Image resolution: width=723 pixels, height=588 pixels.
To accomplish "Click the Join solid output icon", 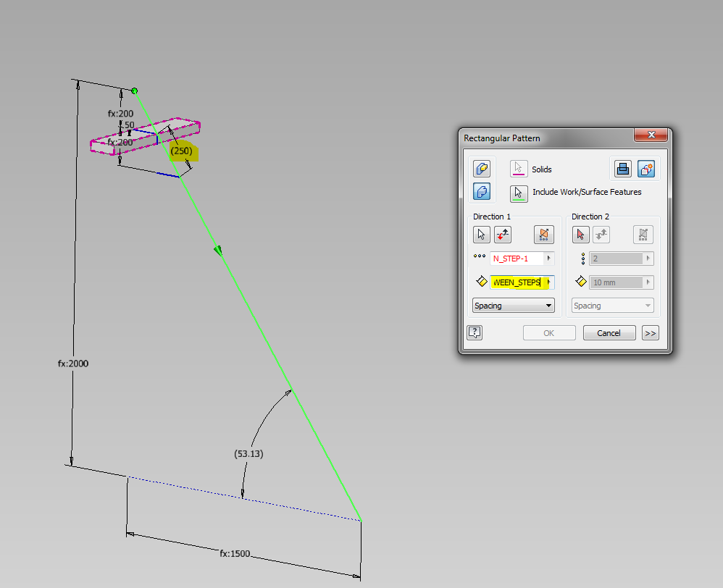I will click(x=623, y=169).
